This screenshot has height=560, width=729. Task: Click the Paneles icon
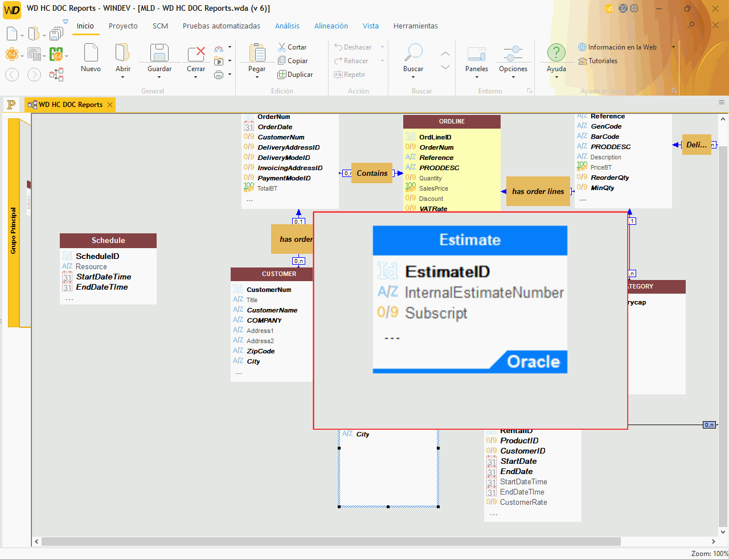click(x=477, y=53)
